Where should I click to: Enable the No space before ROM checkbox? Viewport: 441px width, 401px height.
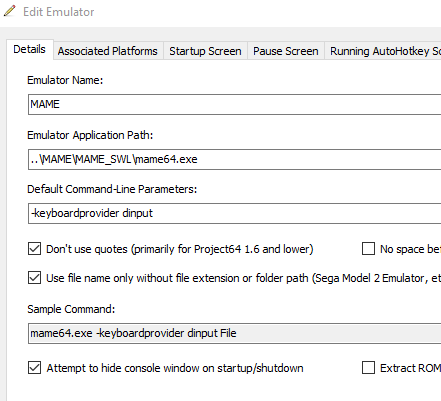[x=368, y=249]
